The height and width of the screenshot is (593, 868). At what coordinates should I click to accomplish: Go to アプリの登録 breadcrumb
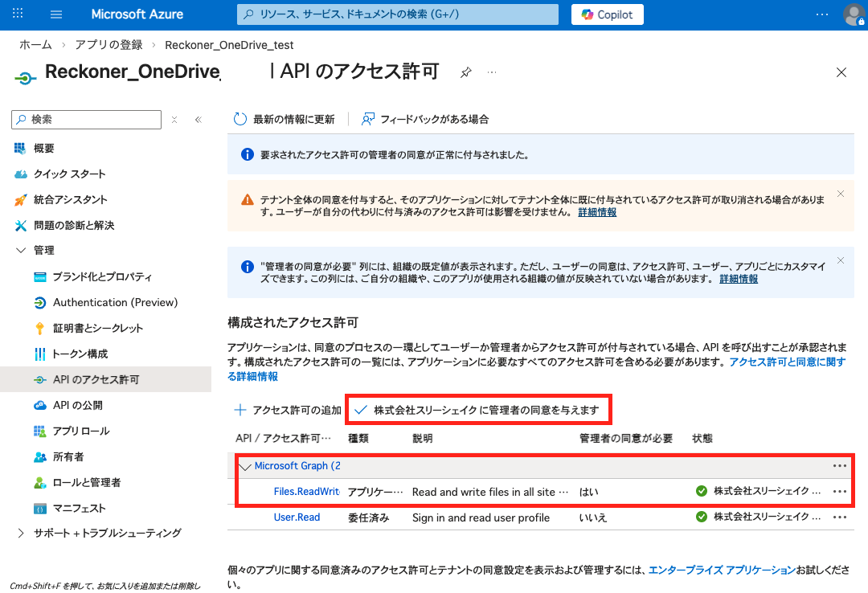[x=109, y=45]
